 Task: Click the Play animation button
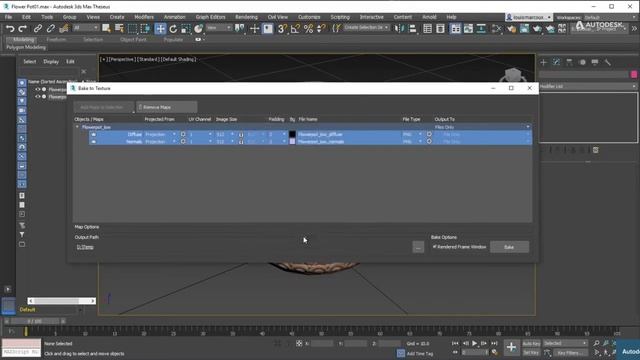click(x=474, y=343)
